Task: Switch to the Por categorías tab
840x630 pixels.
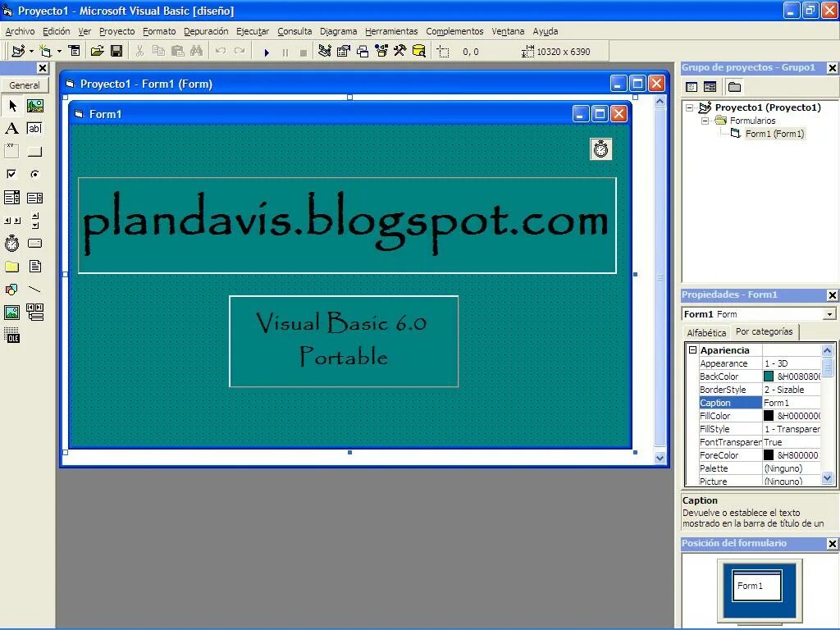Action: (764, 331)
